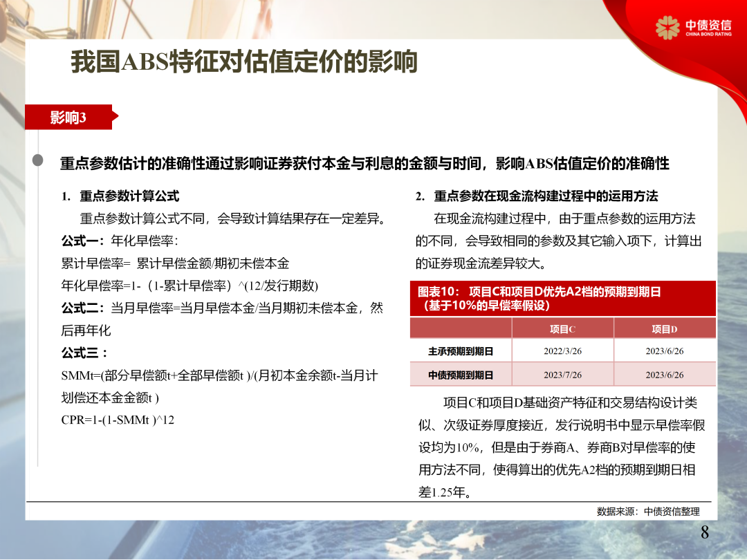Click the line 项目C和项目D基础资产特征

(570, 403)
